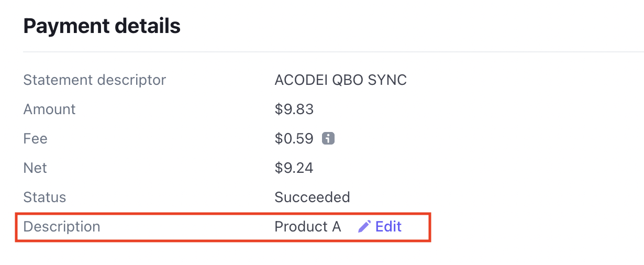Click the Amount label
Screen dimensions: 644x265
(x=50, y=109)
